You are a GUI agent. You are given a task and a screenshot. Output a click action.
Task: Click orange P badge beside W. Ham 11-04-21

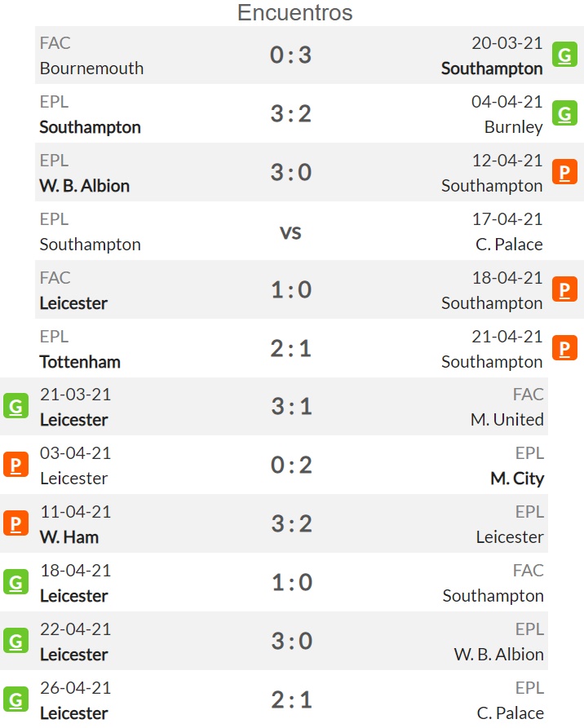coord(15,523)
